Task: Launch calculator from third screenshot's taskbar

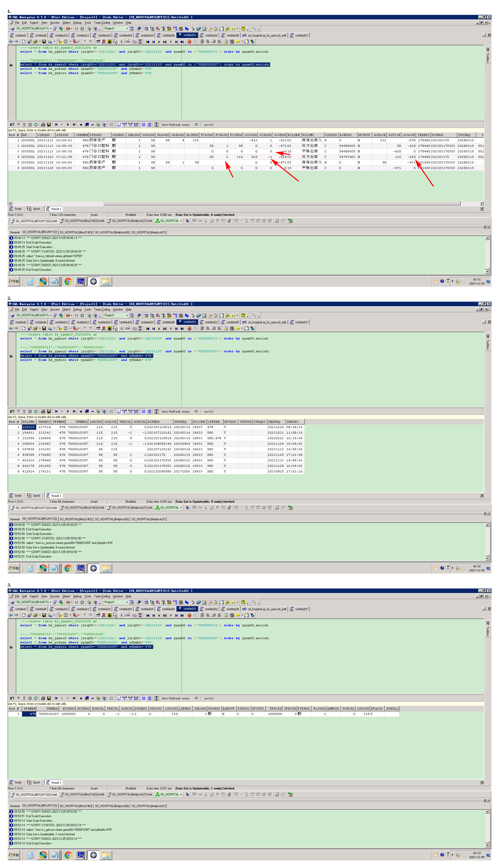Action: pos(30,855)
